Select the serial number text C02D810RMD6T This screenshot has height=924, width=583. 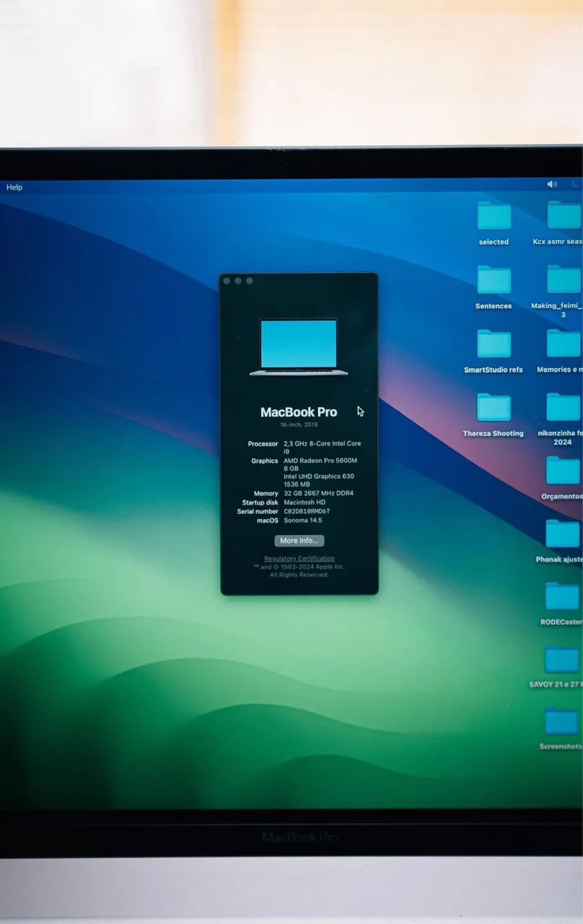(307, 511)
